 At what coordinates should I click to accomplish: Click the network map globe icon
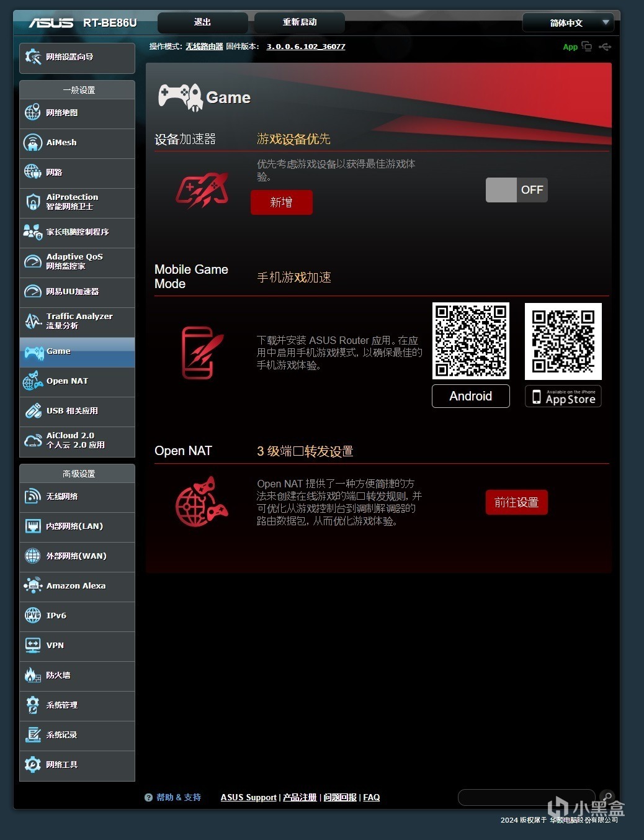pyautogui.click(x=32, y=113)
